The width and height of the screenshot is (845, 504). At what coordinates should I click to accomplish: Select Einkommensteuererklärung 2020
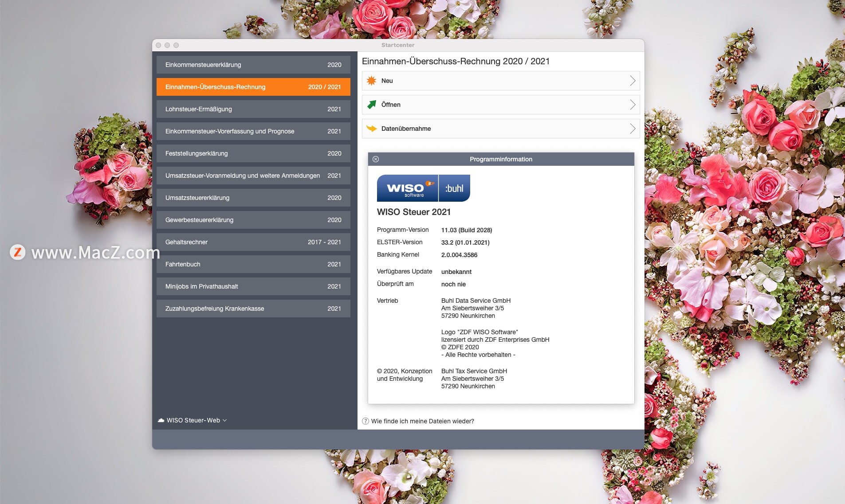tap(253, 65)
